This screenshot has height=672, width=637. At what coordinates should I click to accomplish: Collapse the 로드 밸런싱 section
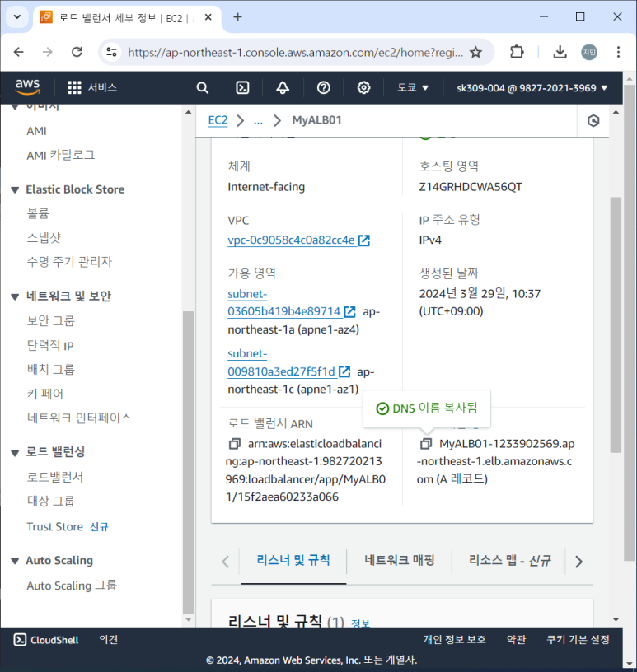point(15,453)
